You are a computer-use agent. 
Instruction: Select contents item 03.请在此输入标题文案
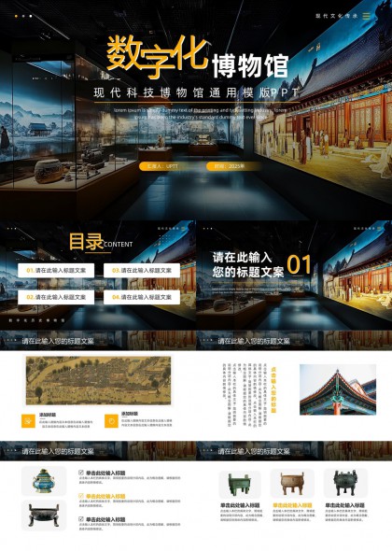pyautogui.click(x=142, y=271)
